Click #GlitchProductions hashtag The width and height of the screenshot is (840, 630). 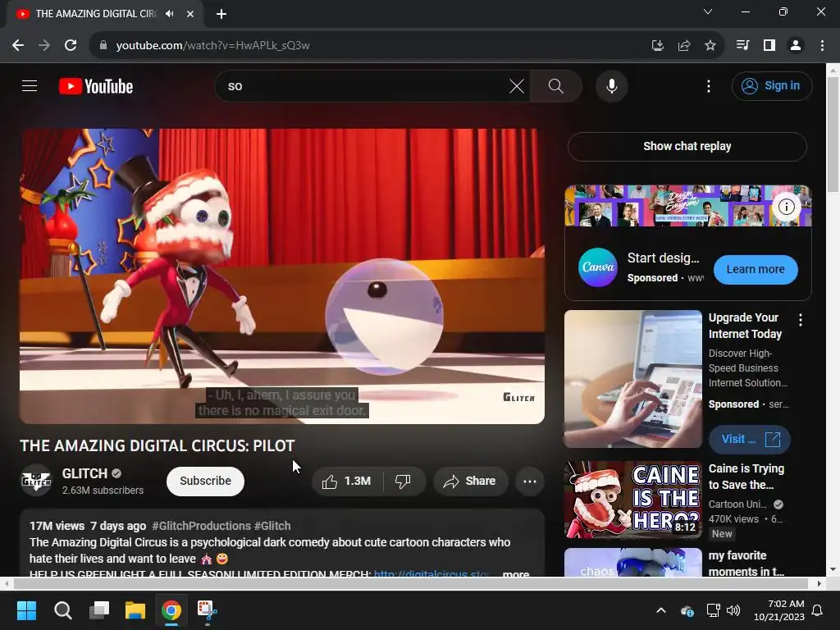pos(202,526)
